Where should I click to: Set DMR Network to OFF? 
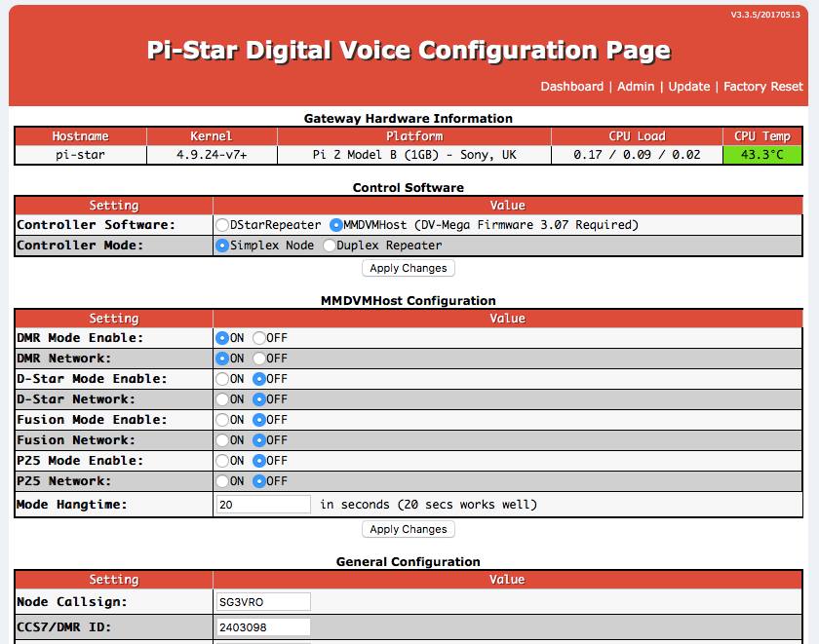(x=259, y=359)
